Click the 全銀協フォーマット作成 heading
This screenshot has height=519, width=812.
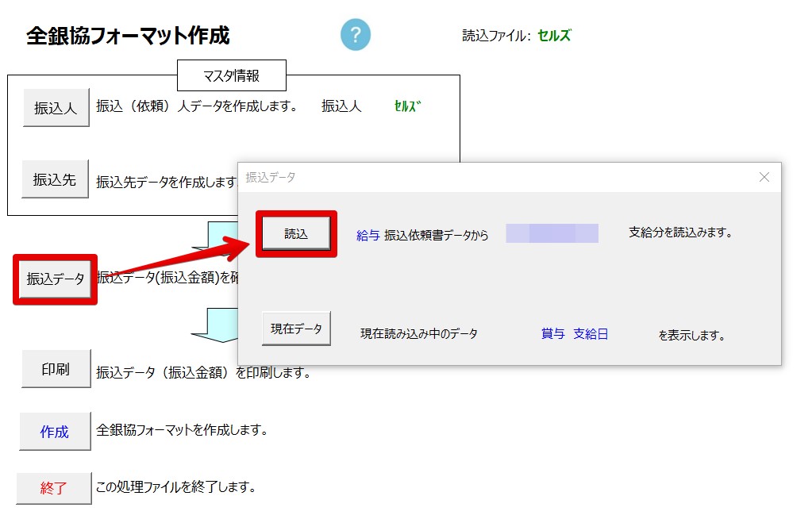[x=128, y=36]
